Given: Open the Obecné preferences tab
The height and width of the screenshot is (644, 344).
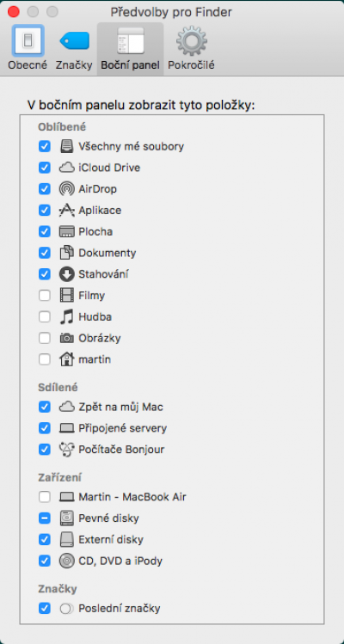Looking at the screenshot, I should pyautogui.click(x=28, y=47).
